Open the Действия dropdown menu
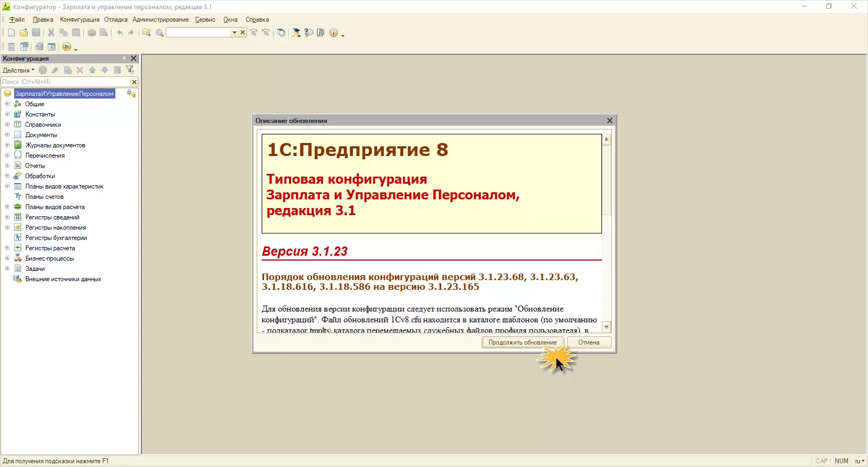The width and height of the screenshot is (868, 467). tap(18, 70)
